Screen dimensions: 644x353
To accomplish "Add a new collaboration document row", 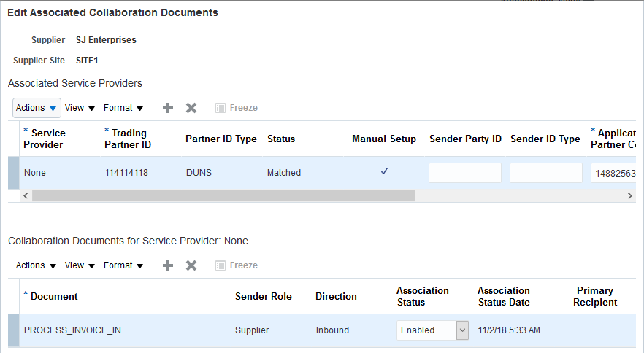I will [168, 265].
